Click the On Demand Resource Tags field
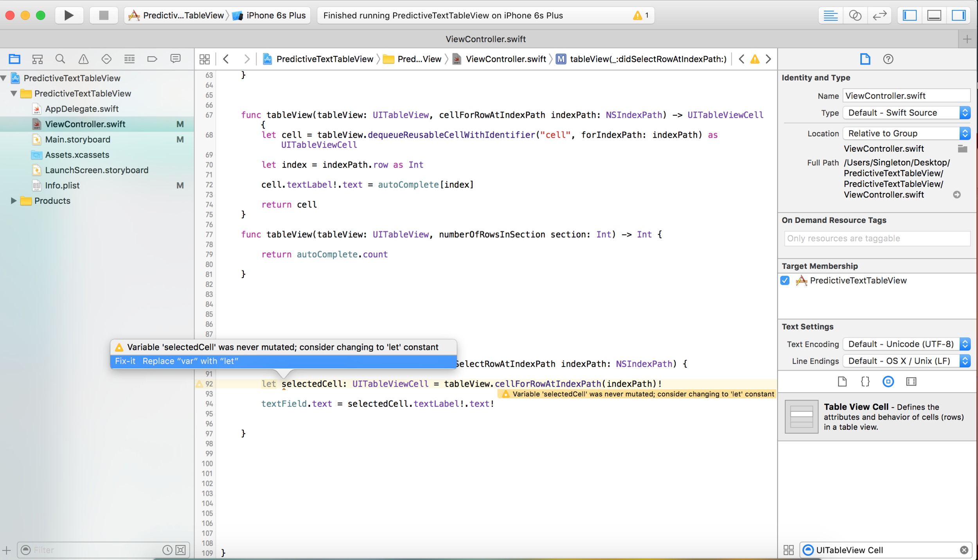The height and width of the screenshot is (560, 978). click(x=877, y=239)
